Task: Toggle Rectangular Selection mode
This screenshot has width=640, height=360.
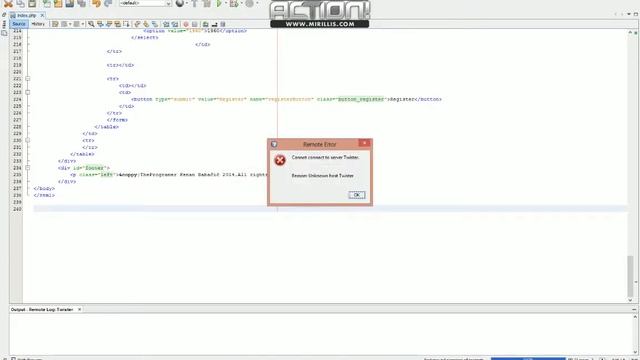Action: [x=126, y=24]
